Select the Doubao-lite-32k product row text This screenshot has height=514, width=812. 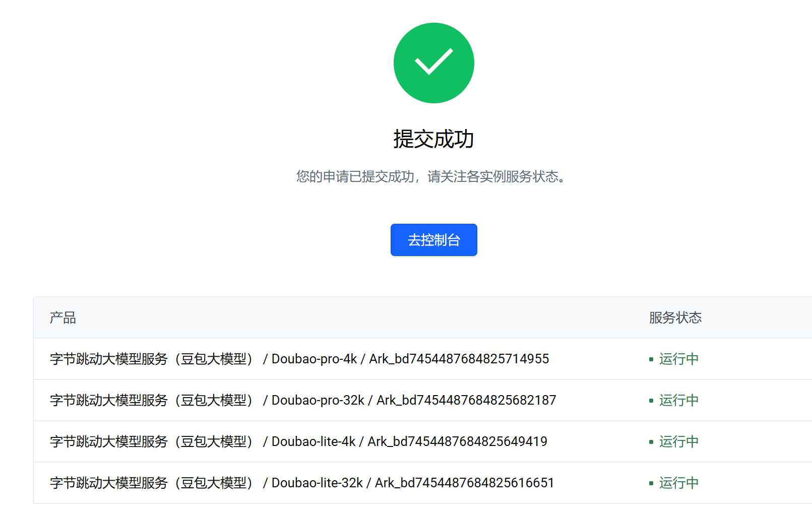click(302, 483)
